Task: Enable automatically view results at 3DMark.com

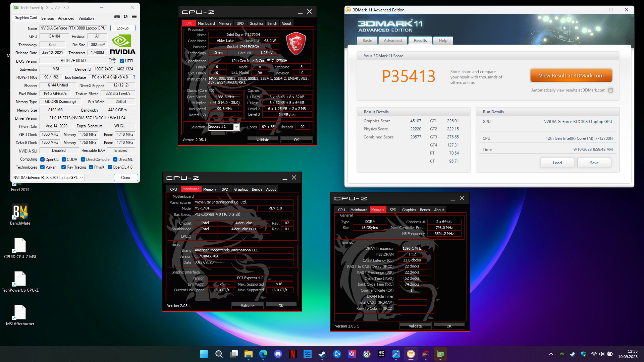Action: pos(610,90)
